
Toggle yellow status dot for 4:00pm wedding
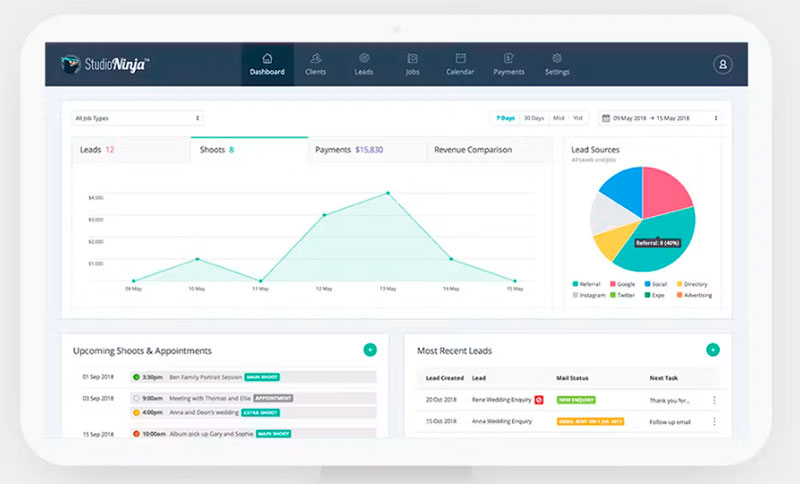click(x=136, y=413)
